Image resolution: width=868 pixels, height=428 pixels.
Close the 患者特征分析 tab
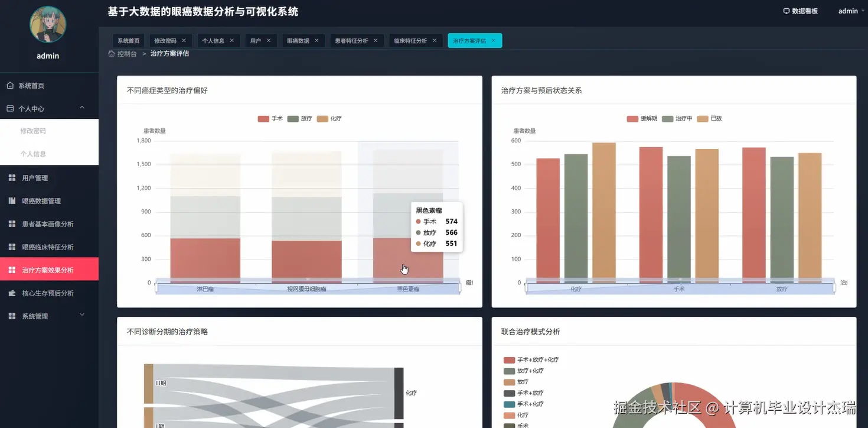(375, 40)
